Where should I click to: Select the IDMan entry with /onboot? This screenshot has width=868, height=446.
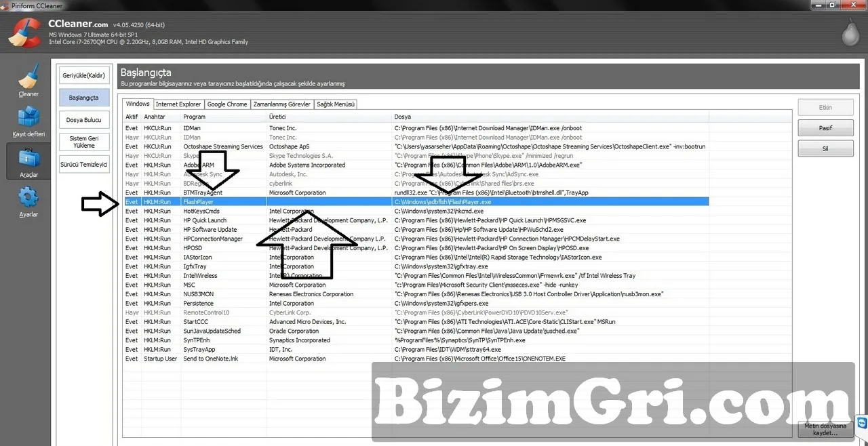pyautogui.click(x=416, y=128)
